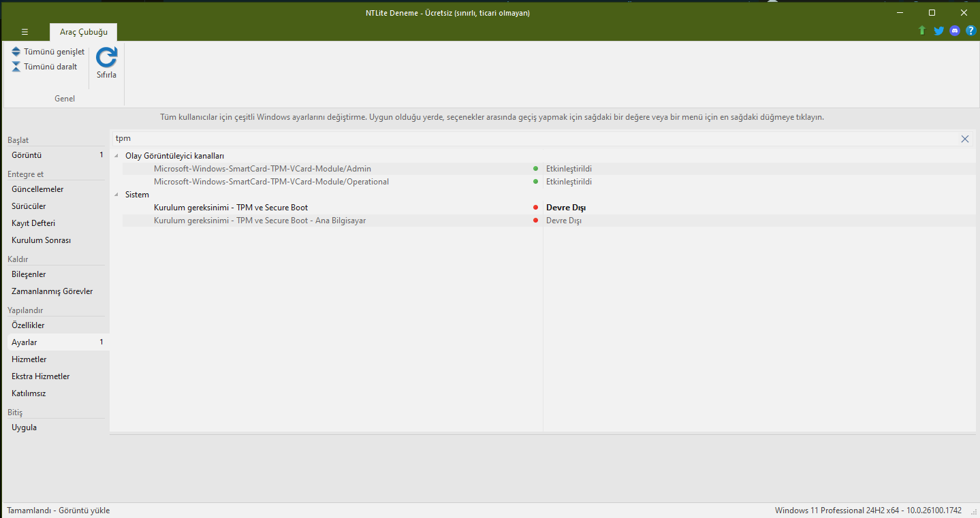The height and width of the screenshot is (518, 980).
Task: Select Microsoft-Windows-SmartCard-TPM-VCard-Module/Operational row
Action: click(x=549, y=182)
